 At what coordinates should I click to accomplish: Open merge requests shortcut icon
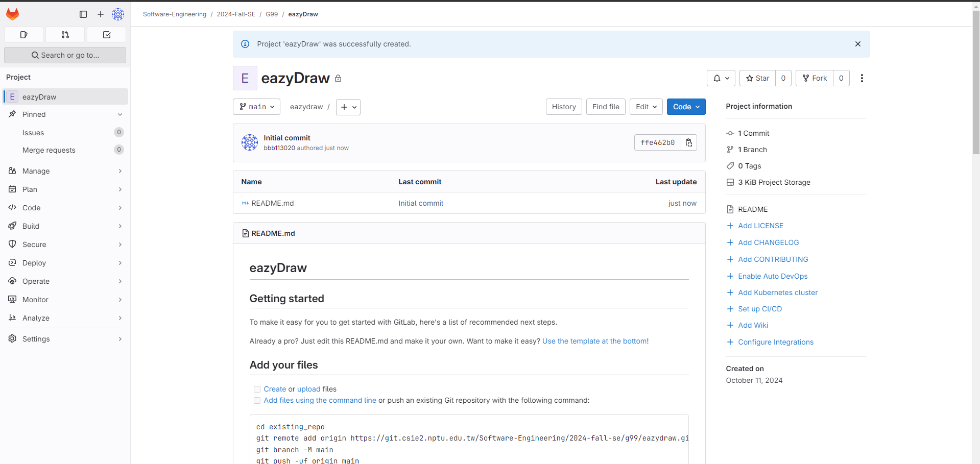[x=65, y=35]
